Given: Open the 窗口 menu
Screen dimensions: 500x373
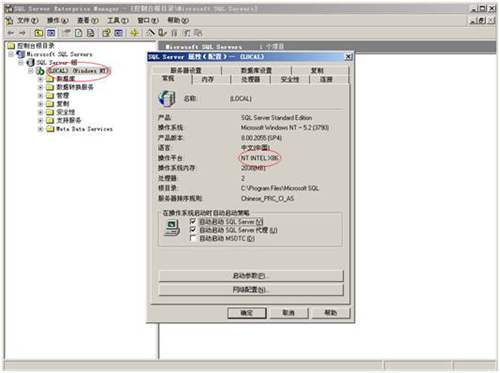Looking at the screenshot, I should (148, 21).
